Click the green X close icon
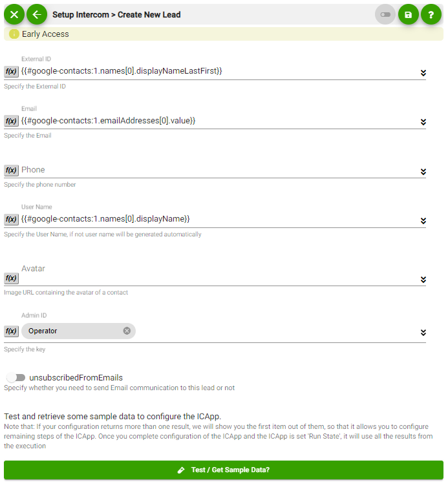This screenshot has height=489, width=448. click(x=14, y=14)
